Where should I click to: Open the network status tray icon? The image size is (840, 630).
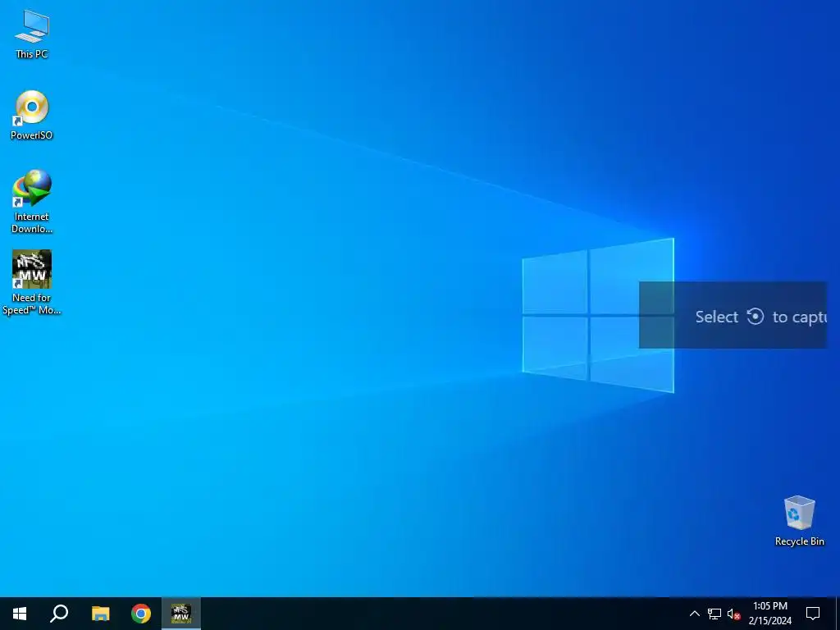[x=714, y=614]
